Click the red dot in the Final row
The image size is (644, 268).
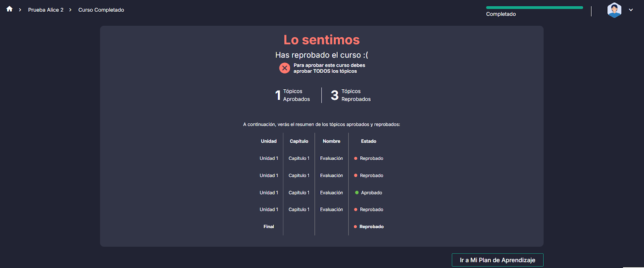(355, 227)
